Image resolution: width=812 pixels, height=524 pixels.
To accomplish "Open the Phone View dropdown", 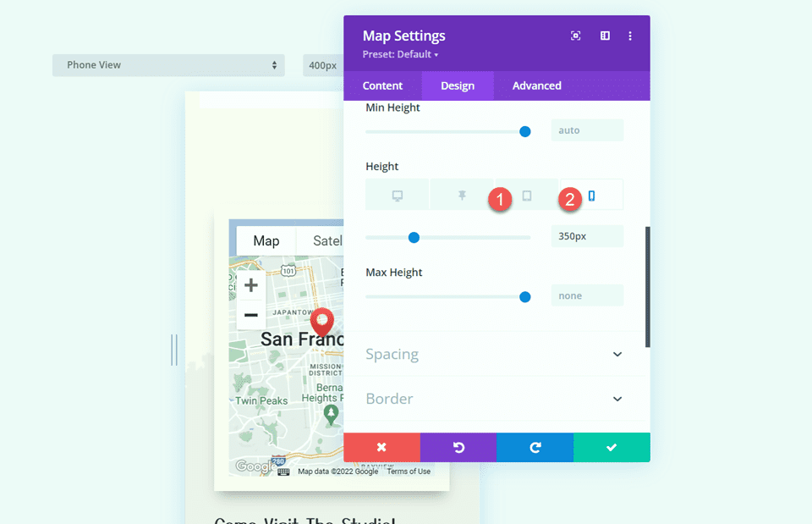I will [168, 65].
